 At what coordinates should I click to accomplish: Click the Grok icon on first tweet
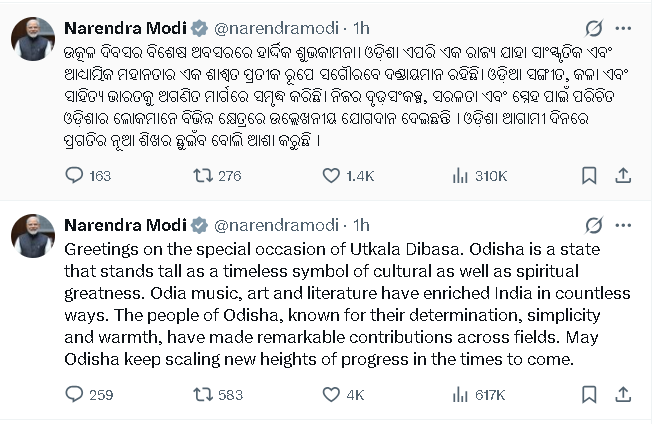coord(594,27)
